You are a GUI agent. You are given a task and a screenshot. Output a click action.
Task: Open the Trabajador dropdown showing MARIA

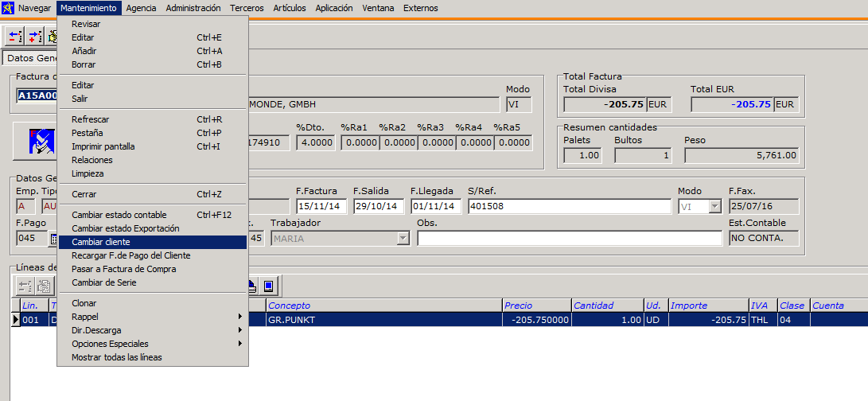(x=403, y=239)
